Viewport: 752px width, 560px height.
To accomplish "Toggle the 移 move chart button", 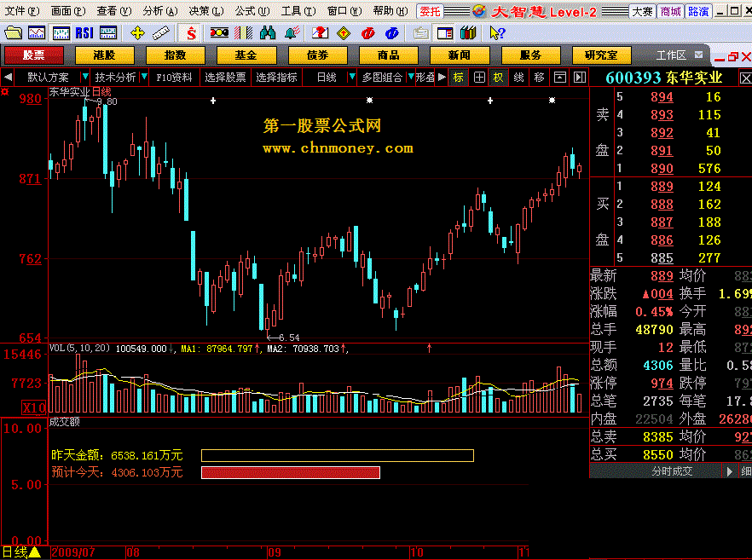I will point(539,78).
